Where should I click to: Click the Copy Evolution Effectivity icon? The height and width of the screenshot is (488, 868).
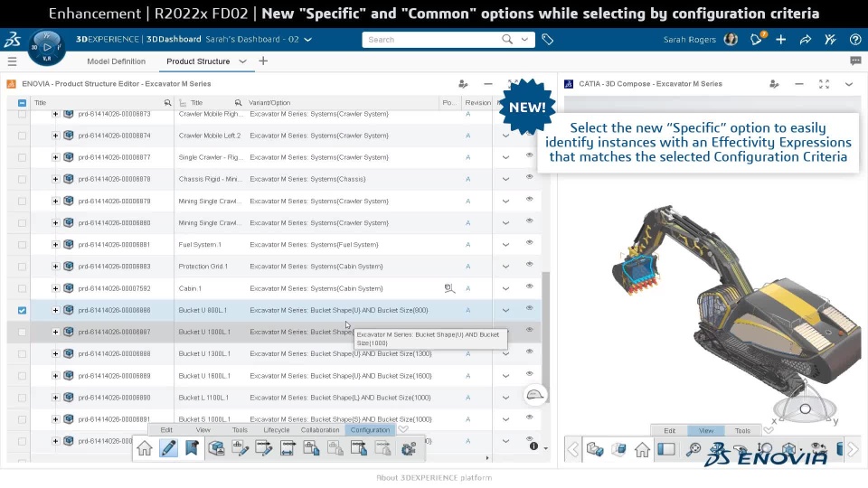click(x=359, y=447)
